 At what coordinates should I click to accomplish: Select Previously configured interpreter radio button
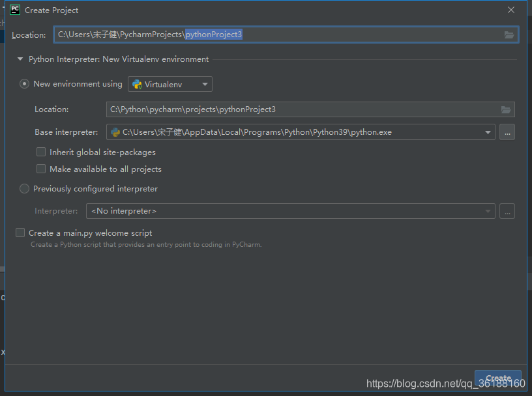click(x=24, y=188)
